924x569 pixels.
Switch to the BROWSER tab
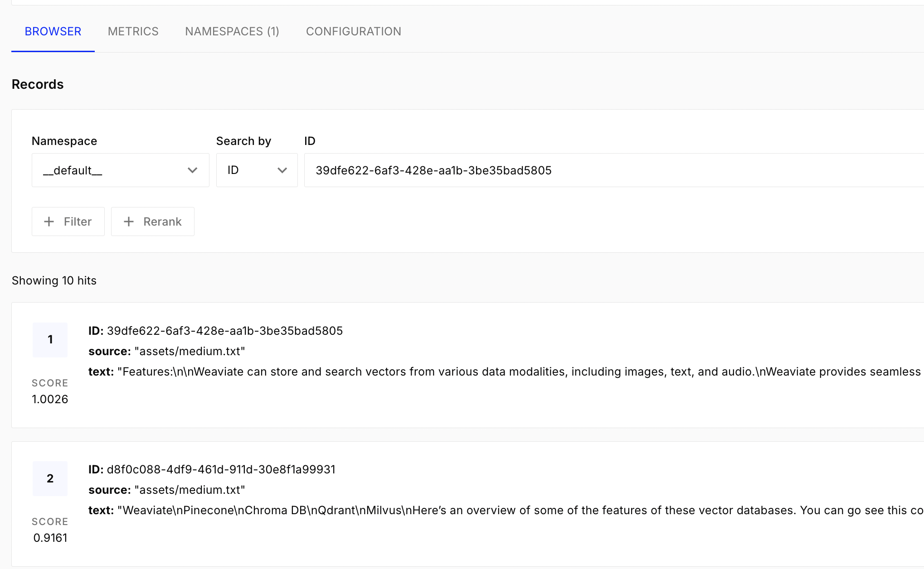(x=53, y=31)
